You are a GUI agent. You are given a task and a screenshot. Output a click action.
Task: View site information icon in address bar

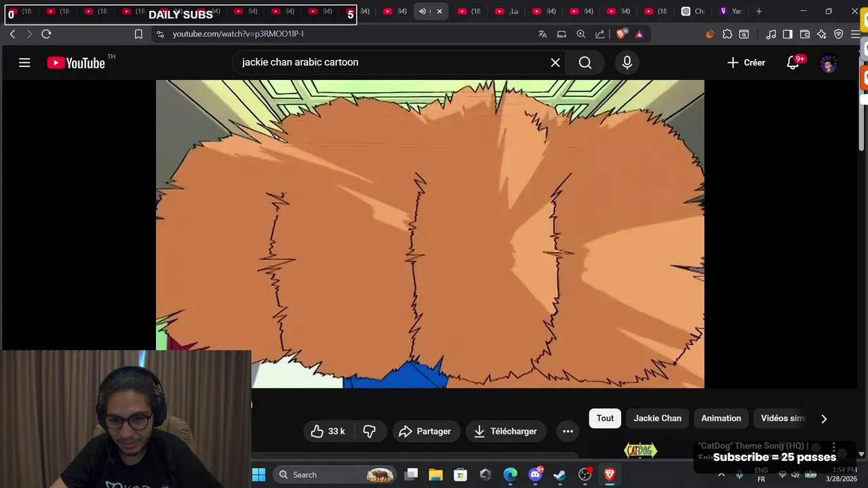159,34
